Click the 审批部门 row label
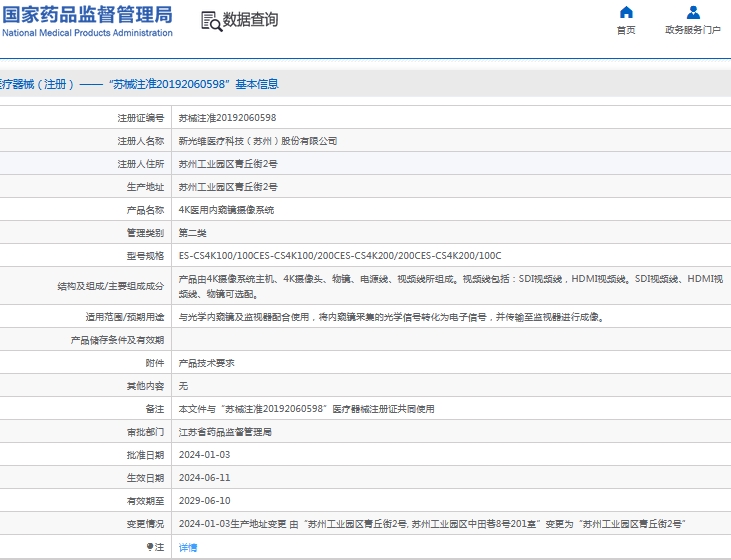731x560 pixels. click(x=145, y=432)
